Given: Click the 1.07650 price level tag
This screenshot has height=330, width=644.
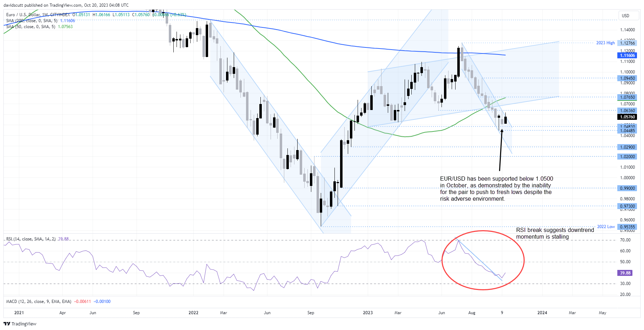Looking at the screenshot, I should 628,97.
